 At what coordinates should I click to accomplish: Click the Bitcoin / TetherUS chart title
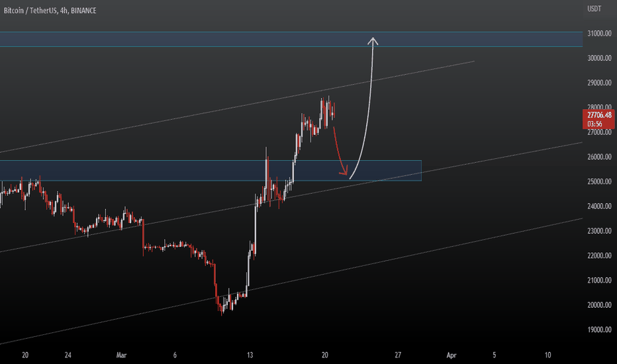50,11
